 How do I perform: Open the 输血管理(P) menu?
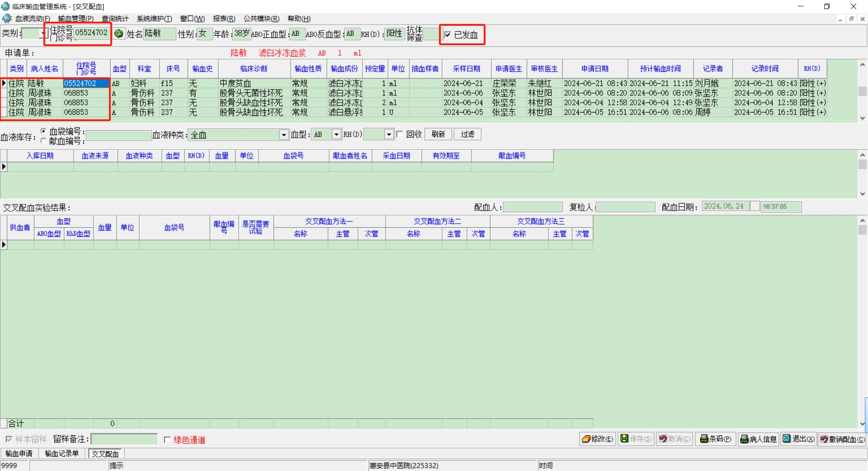pos(75,19)
